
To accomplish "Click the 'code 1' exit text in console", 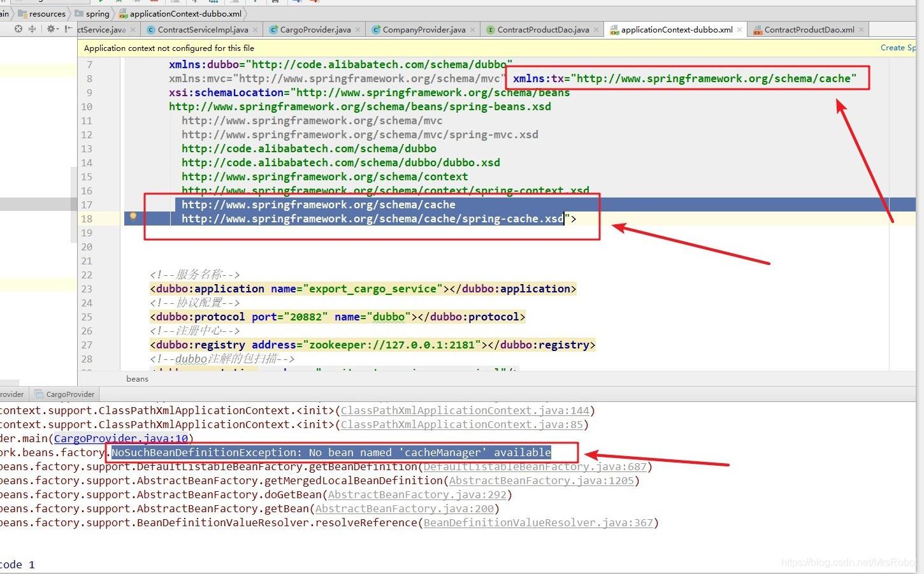I will (17, 565).
